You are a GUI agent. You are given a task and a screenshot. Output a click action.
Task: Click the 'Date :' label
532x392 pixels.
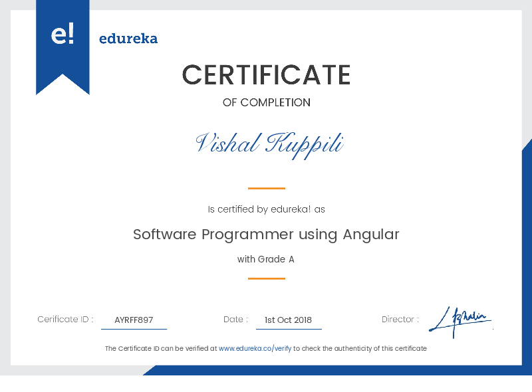(235, 320)
